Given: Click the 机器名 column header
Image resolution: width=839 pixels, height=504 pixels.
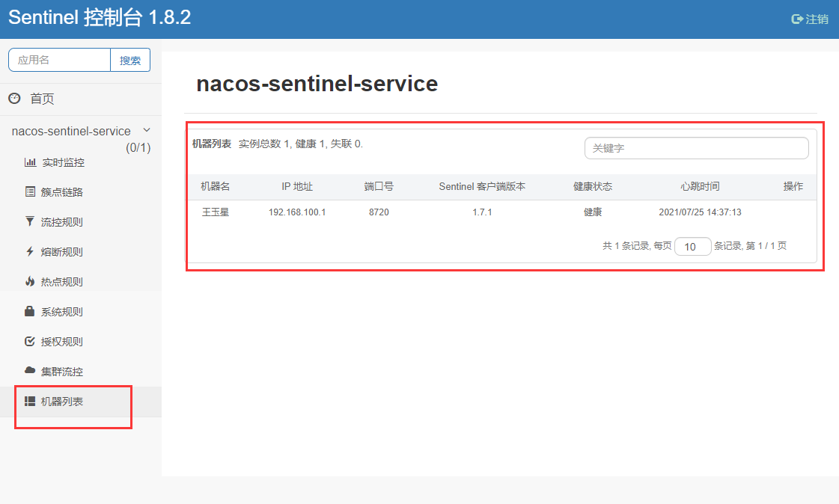Looking at the screenshot, I should [x=215, y=186].
